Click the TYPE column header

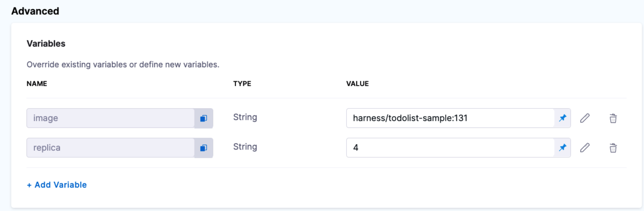coord(242,84)
